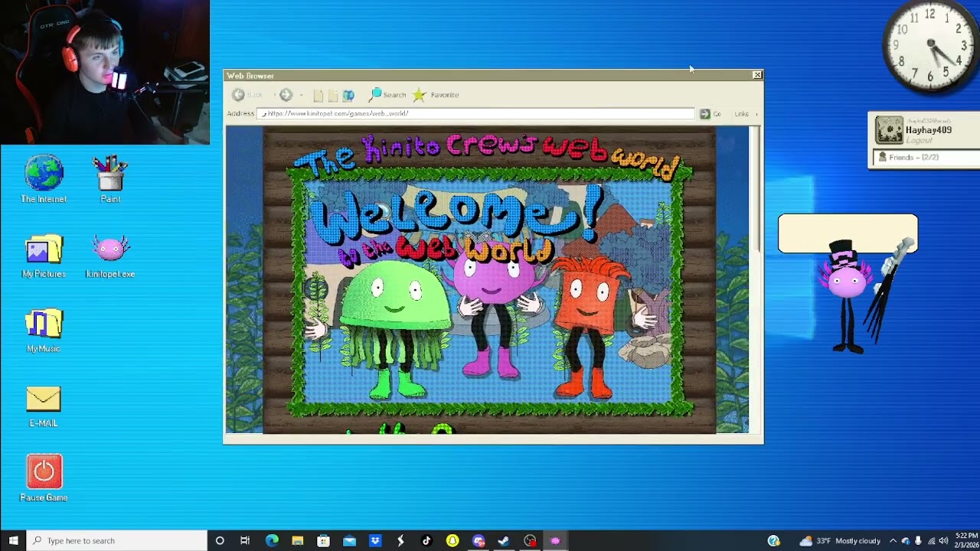Screen dimensions: 980x551
Task: Open the weather widget showing 33°F Mostly cloudy
Action: [840, 541]
